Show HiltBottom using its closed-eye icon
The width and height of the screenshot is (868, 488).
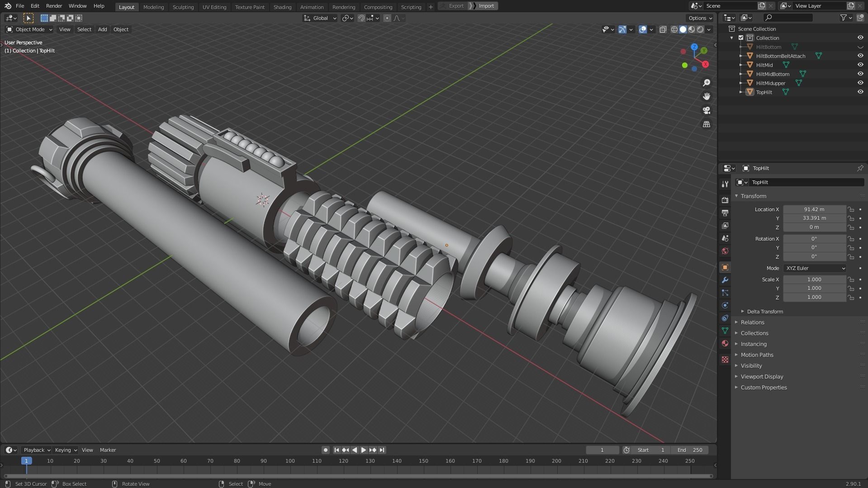coord(860,47)
